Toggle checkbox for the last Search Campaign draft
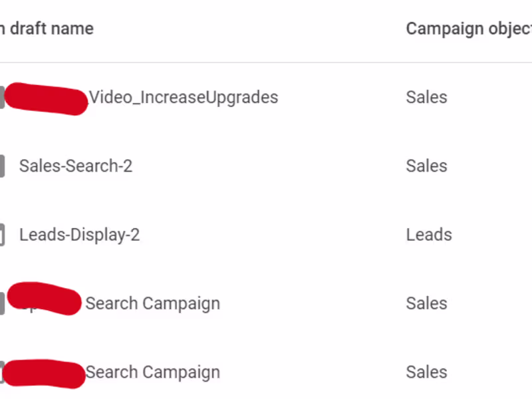The height and width of the screenshot is (399, 532). pos(2,372)
